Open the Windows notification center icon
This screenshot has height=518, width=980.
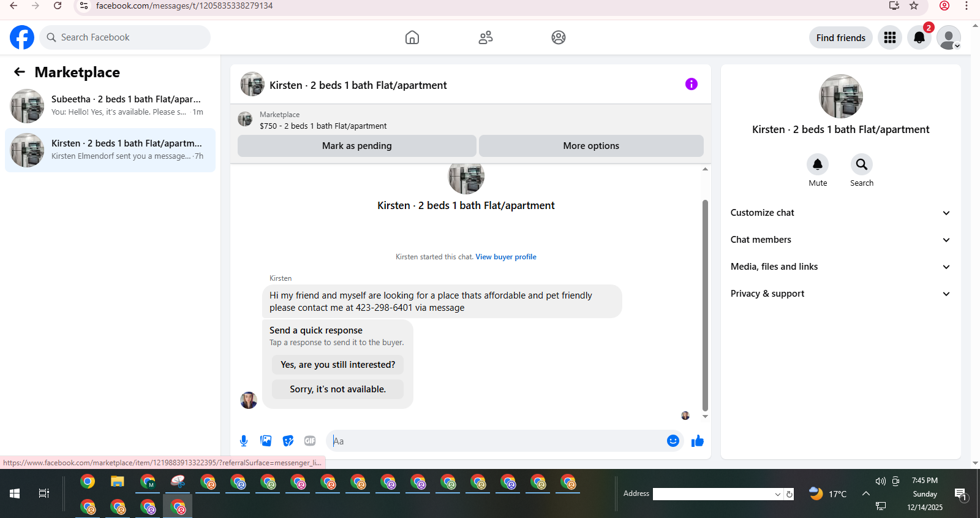(960, 493)
